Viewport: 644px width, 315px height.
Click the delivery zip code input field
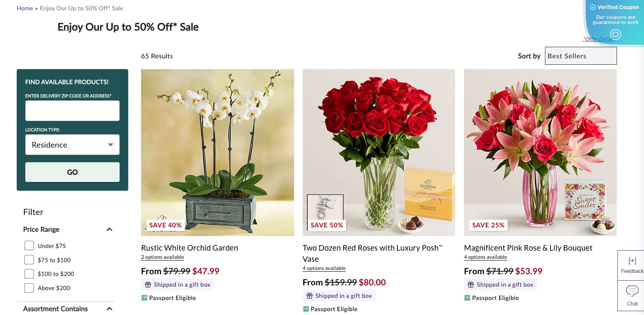point(72,111)
